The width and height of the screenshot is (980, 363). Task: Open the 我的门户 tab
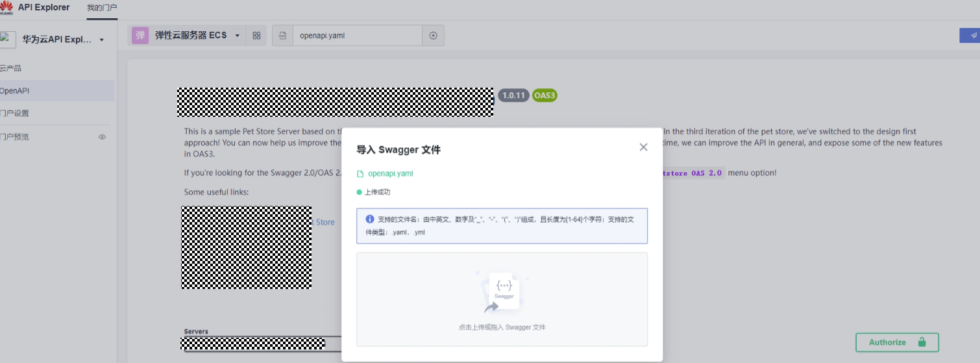pyautogui.click(x=102, y=8)
